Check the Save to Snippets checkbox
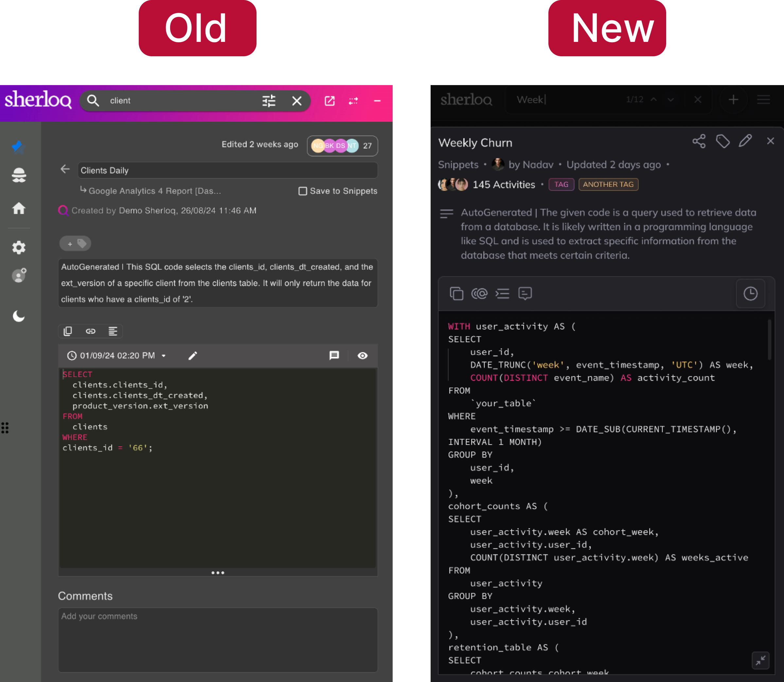This screenshot has height=682, width=784. click(x=303, y=191)
